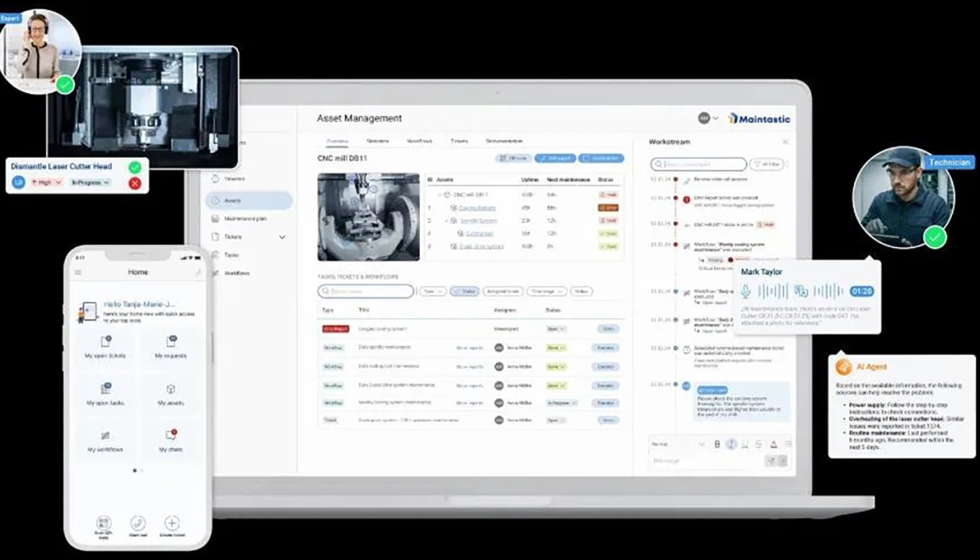Expand the Tickets sidebar item
The height and width of the screenshot is (560, 980).
[x=282, y=237]
